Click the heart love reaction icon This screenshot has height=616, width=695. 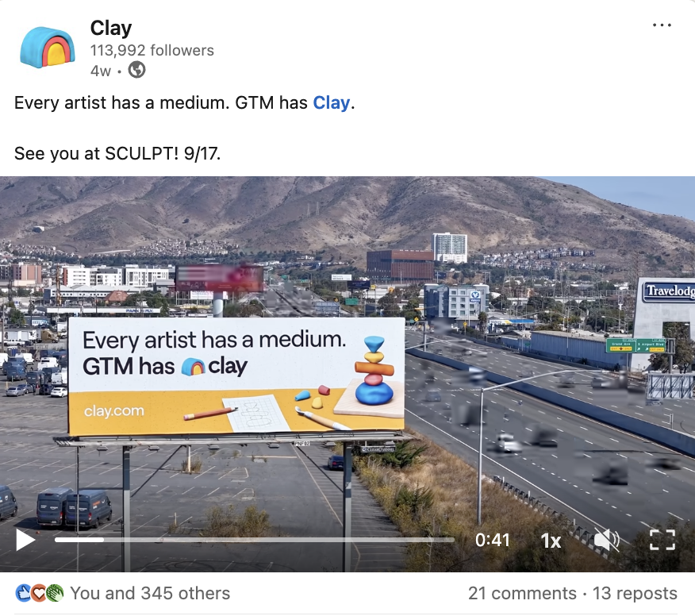pos(39,594)
